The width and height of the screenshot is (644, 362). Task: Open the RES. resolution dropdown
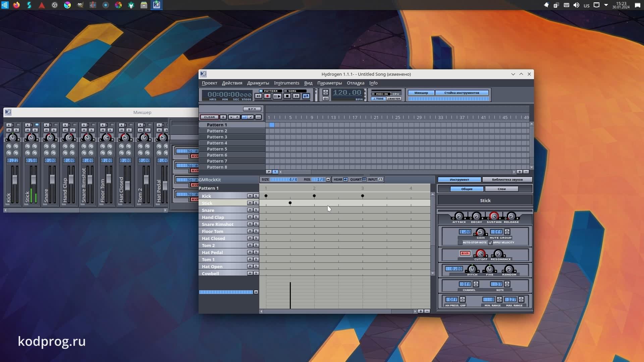coord(328,180)
